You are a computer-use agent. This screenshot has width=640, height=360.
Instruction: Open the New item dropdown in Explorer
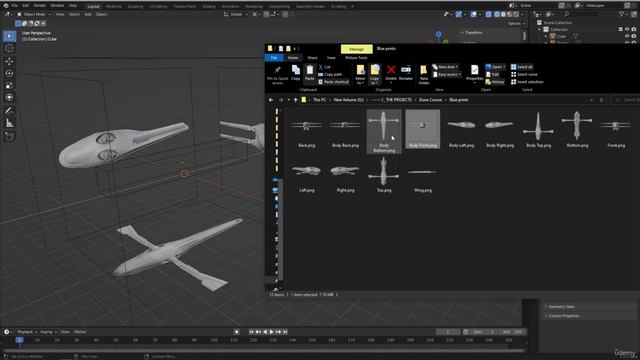pyautogui.click(x=445, y=67)
